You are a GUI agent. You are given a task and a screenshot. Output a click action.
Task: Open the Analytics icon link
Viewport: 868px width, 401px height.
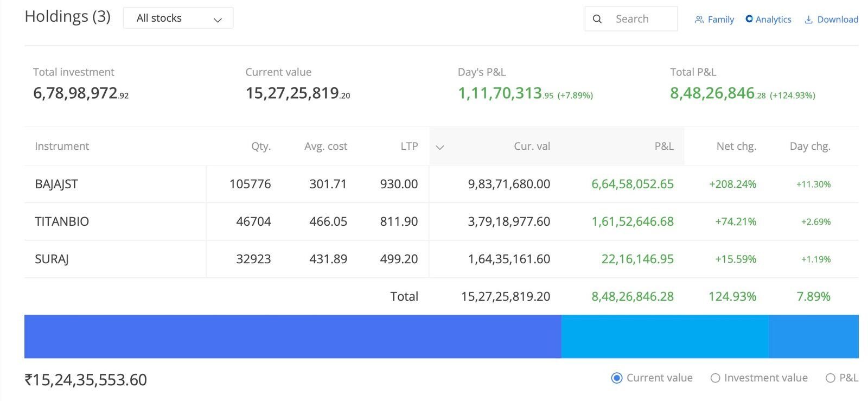coord(749,19)
